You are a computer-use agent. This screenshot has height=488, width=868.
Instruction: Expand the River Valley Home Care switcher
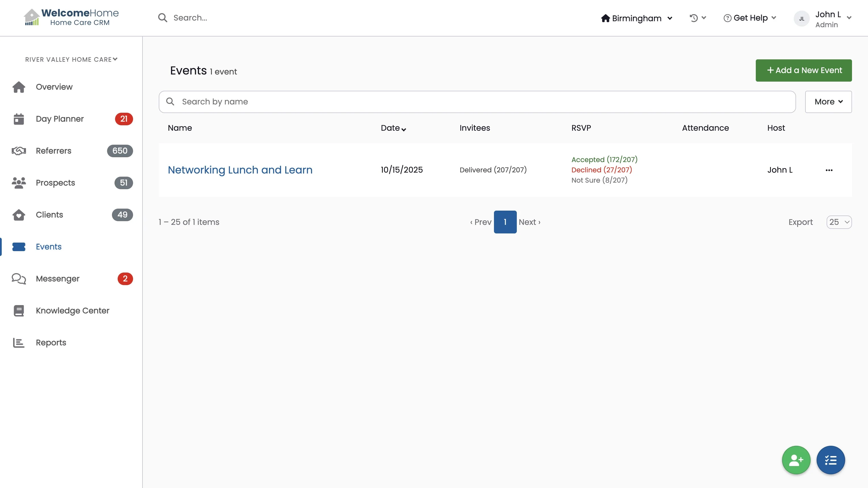tap(71, 60)
